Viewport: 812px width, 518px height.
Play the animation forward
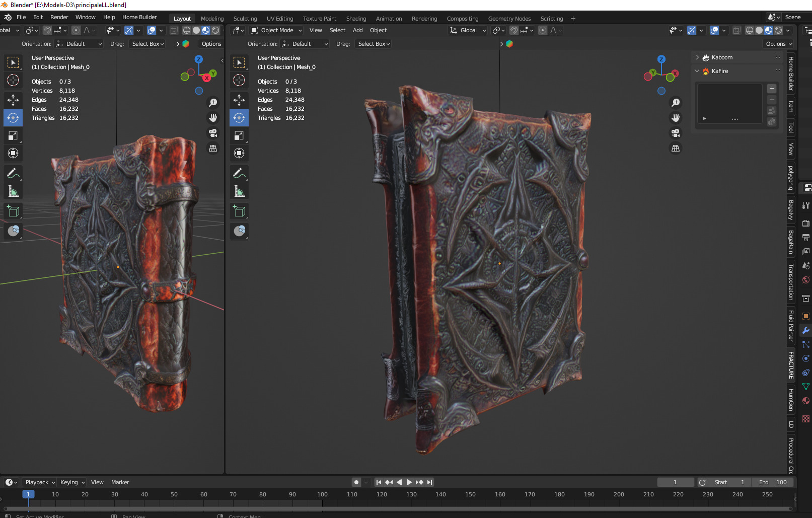[x=409, y=482]
